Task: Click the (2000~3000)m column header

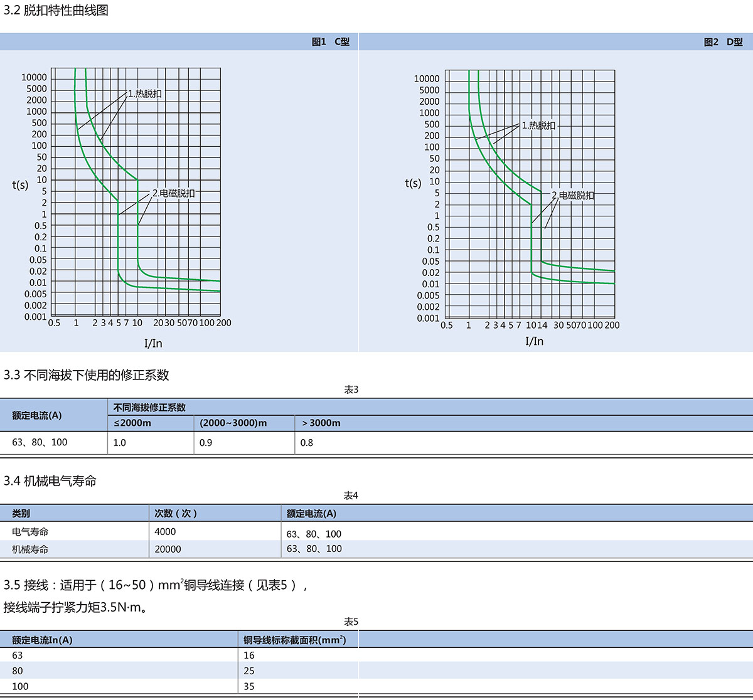Action: pos(233,423)
